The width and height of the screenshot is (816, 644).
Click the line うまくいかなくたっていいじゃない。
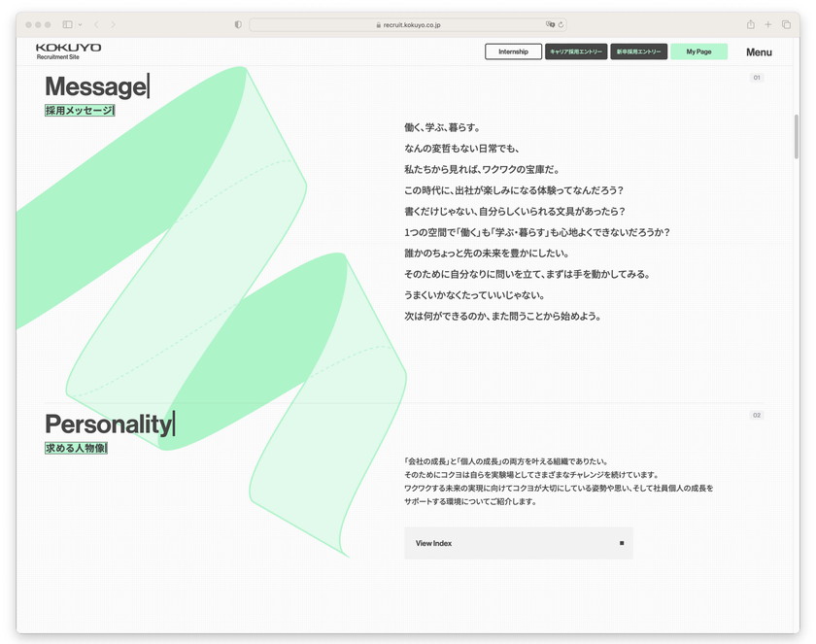point(475,295)
